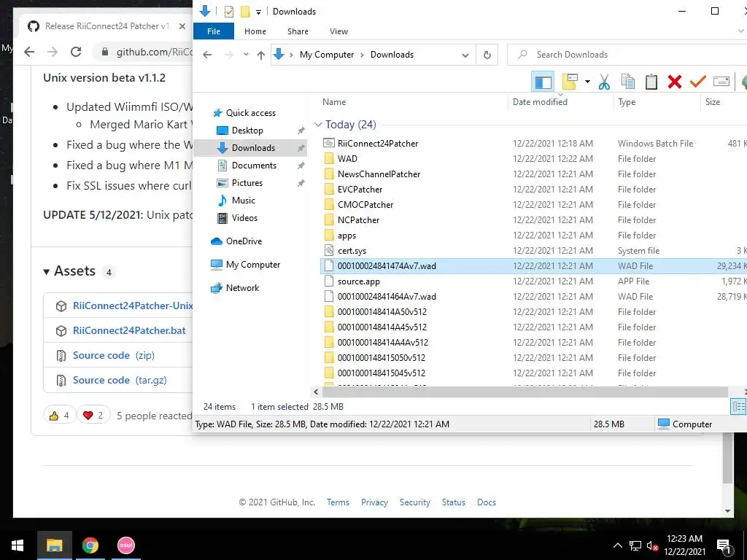The height and width of the screenshot is (560, 747).
Task: Refresh the Downloads folder
Action: pos(487,55)
